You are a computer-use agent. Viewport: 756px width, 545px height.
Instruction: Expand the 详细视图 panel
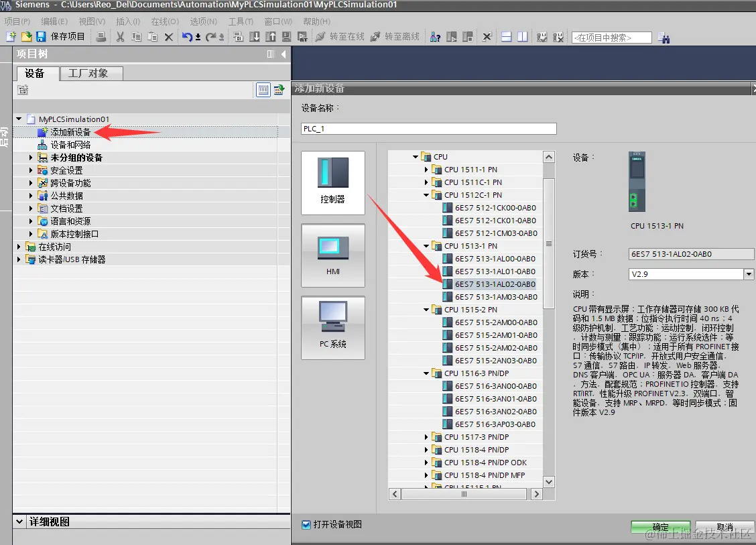19,522
